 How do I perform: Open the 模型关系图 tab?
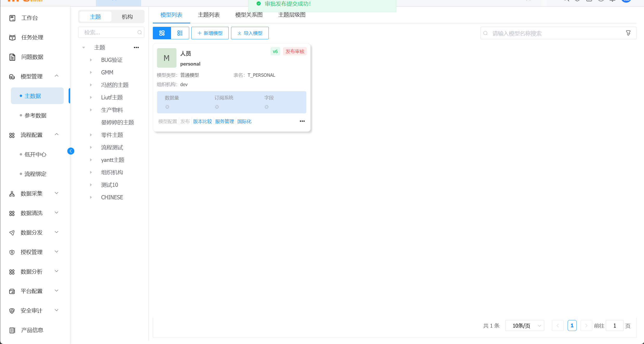tap(249, 15)
